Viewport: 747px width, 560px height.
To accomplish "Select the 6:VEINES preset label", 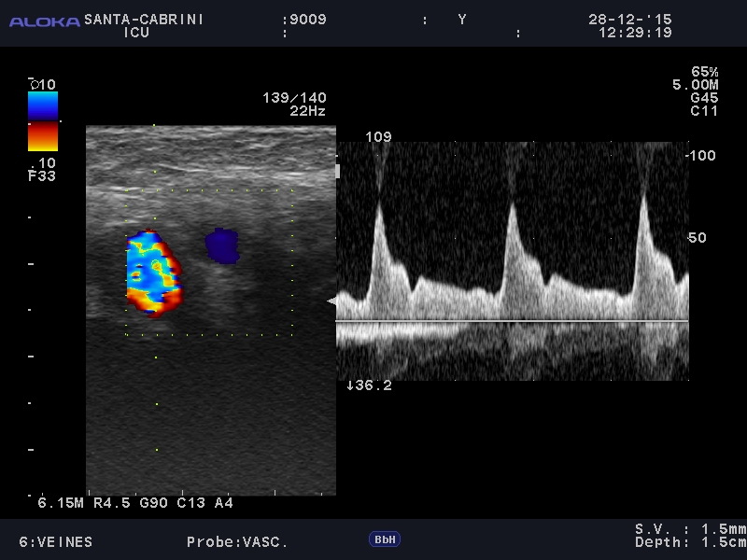I will (x=56, y=542).
